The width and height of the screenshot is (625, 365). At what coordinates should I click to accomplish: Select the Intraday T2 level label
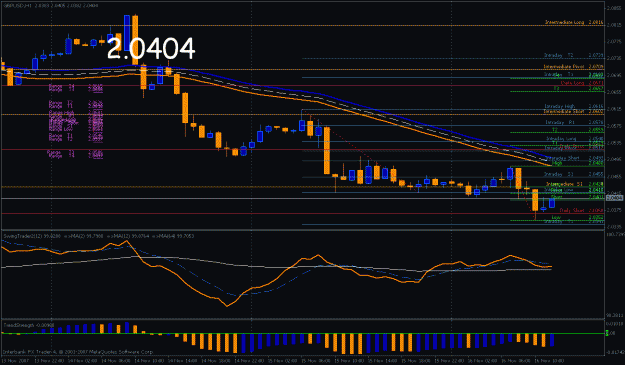pos(574,55)
